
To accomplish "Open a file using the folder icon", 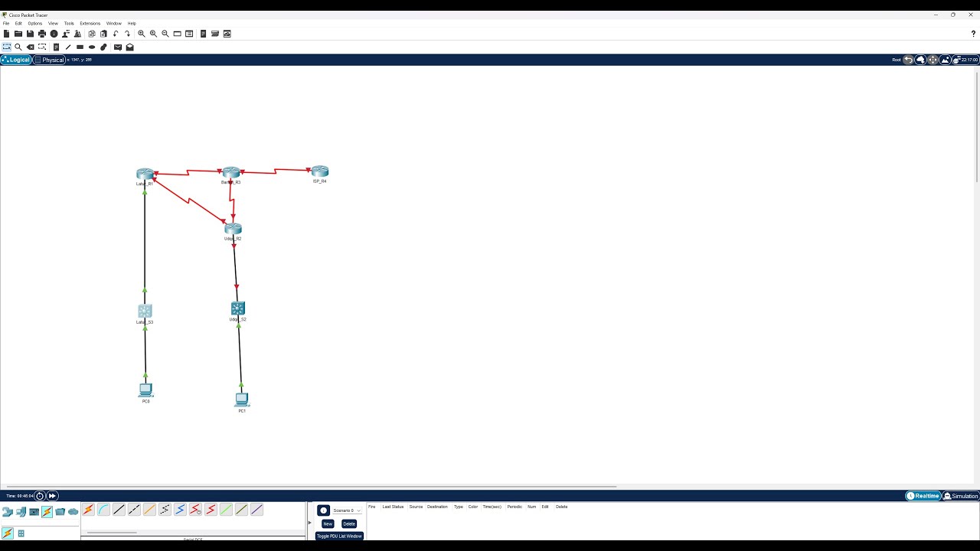I will point(18,34).
